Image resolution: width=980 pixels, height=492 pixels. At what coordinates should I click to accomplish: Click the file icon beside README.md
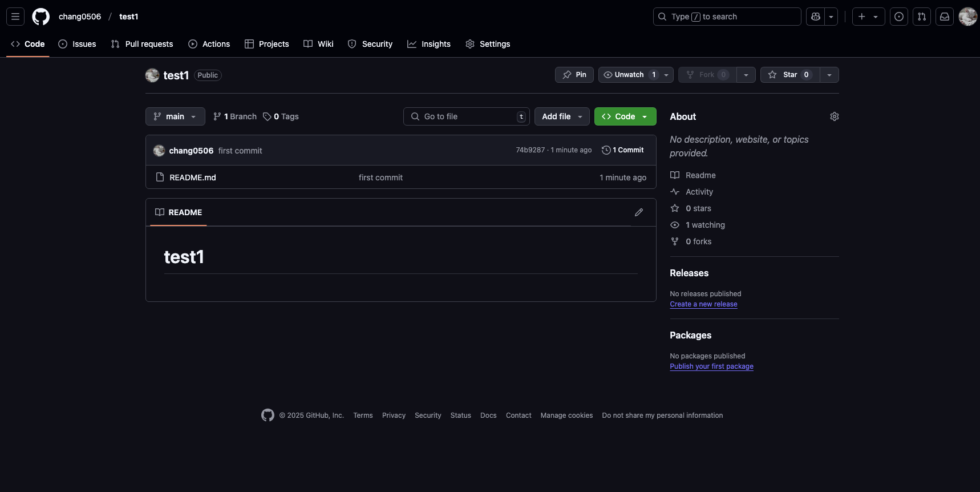[x=160, y=178]
